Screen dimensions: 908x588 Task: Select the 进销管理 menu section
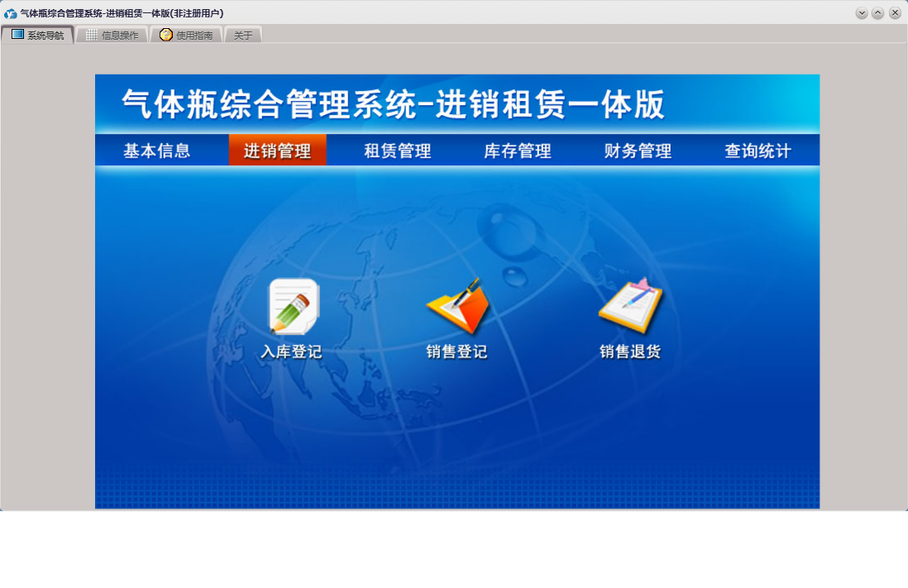pos(277,151)
